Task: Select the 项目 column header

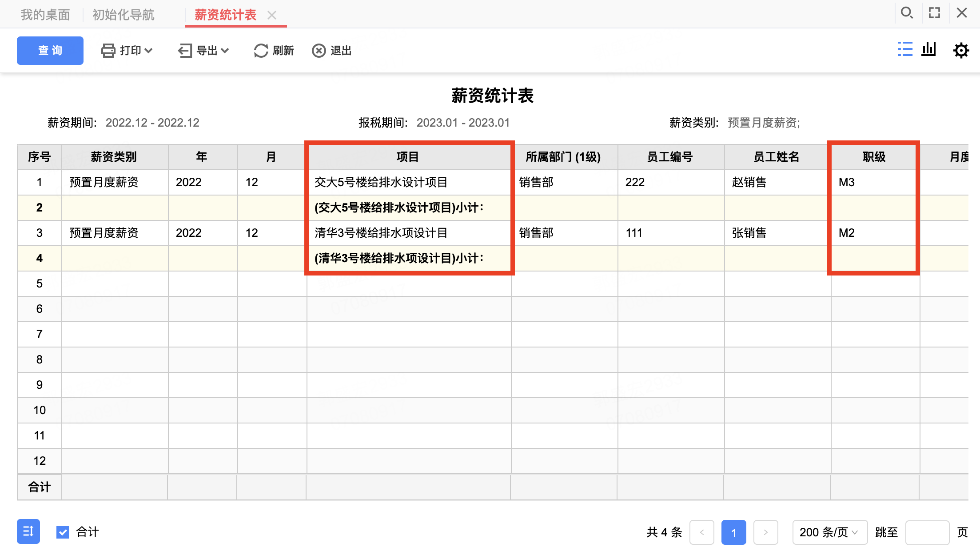Action: pyautogui.click(x=408, y=157)
